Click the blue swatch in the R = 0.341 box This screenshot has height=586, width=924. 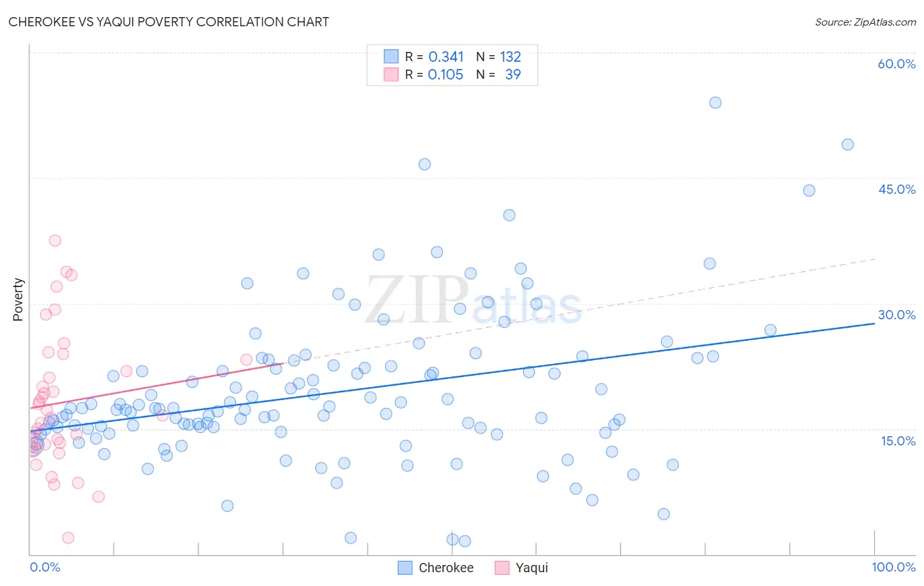[391, 56]
